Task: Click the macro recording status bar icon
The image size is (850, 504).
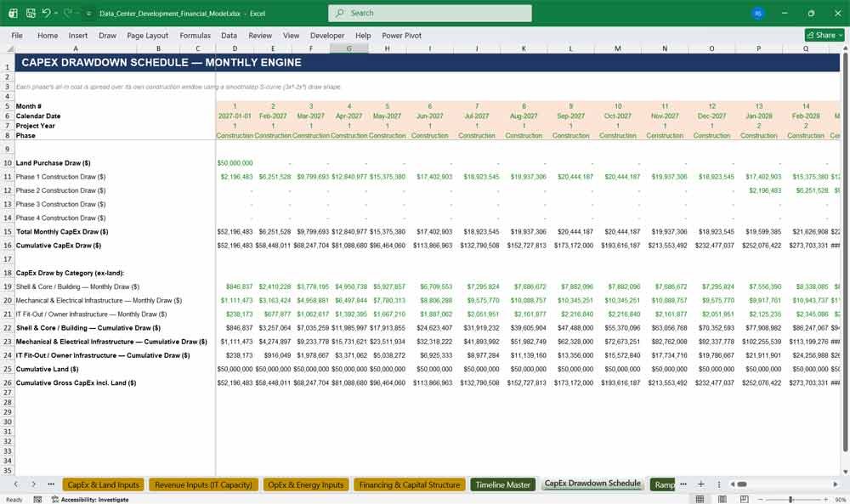Action: pyautogui.click(x=37, y=500)
